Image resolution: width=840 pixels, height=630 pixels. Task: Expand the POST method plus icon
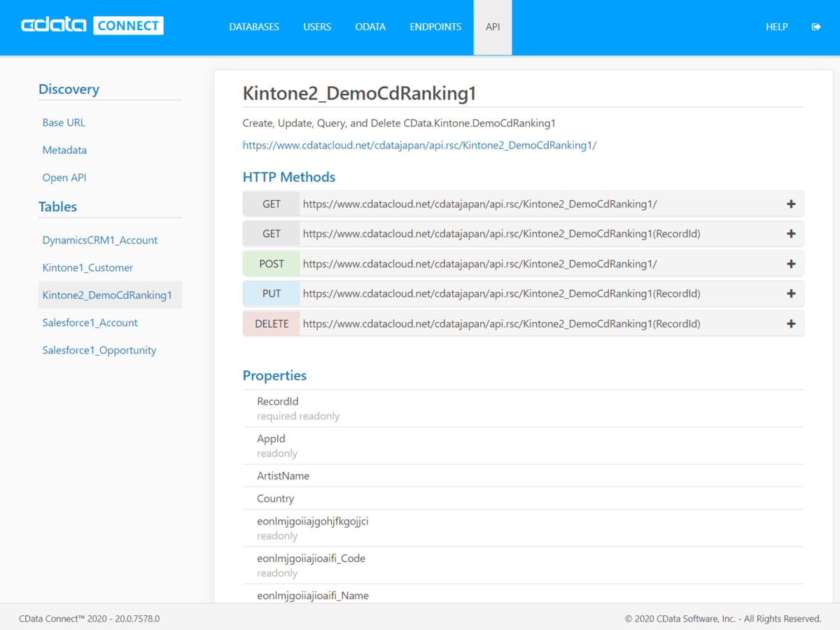(791, 264)
